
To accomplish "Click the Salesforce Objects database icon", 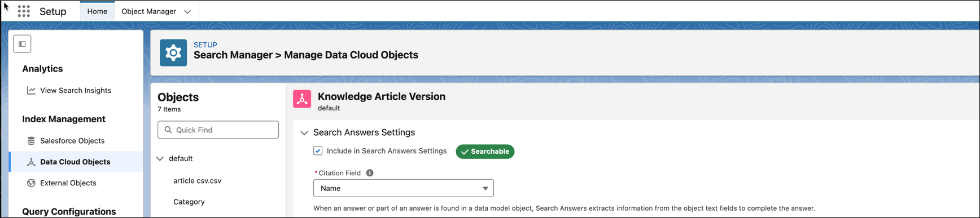I will pos(31,141).
